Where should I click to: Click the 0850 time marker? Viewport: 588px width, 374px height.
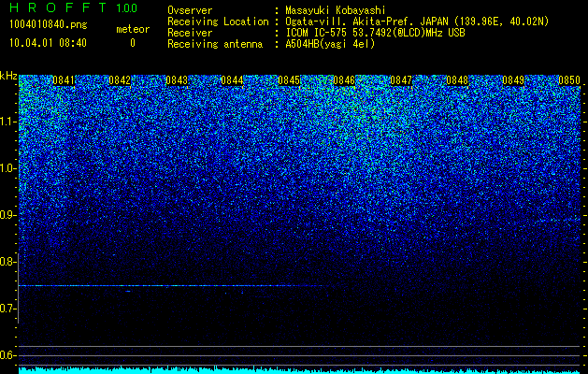click(x=569, y=80)
